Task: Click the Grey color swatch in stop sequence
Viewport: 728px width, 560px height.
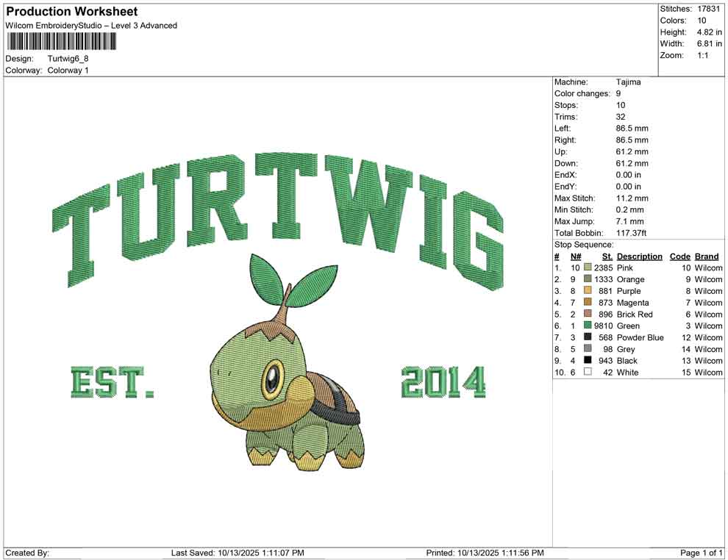Action: point(588,348)
